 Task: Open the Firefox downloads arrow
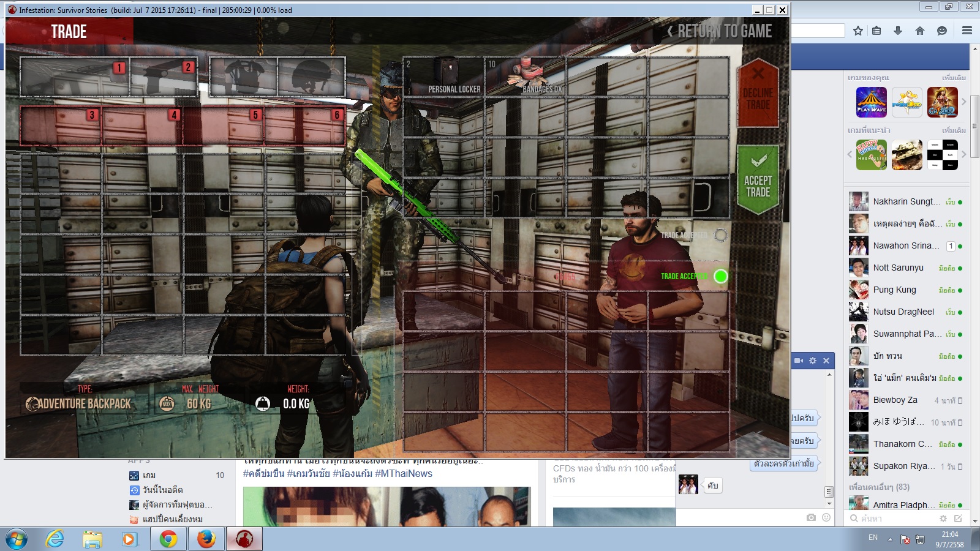point(898,31)
